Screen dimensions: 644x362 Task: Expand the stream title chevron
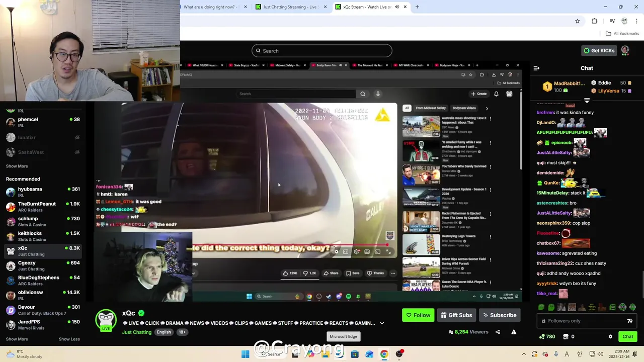[x=382, y=323]
